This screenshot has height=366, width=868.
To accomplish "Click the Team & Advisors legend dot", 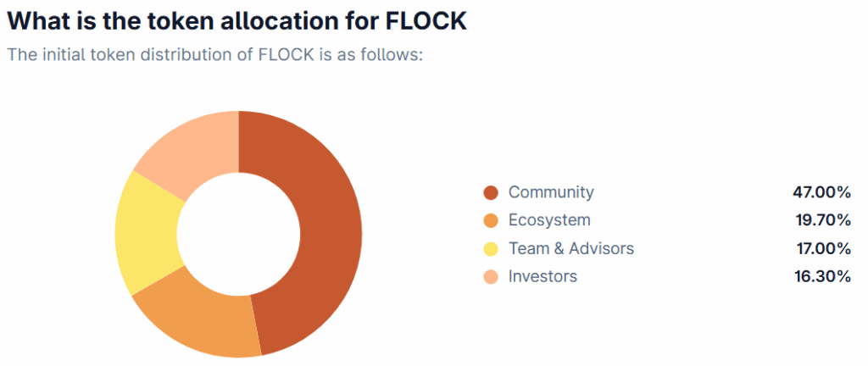I will [x=491, y=249].
